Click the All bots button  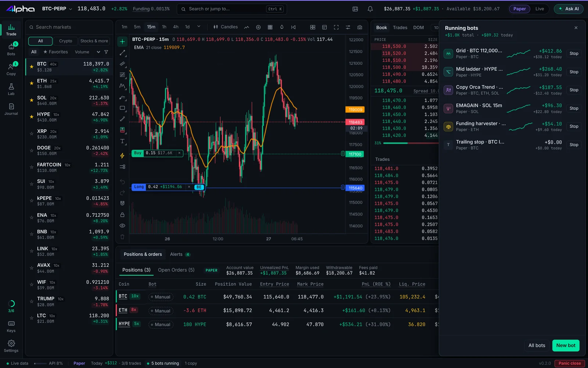(x=537, y=345)
